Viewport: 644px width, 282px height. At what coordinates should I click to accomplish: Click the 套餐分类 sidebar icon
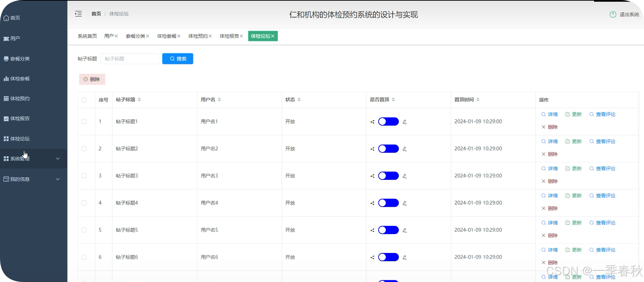pyautogui.click(x=6, y=59)
